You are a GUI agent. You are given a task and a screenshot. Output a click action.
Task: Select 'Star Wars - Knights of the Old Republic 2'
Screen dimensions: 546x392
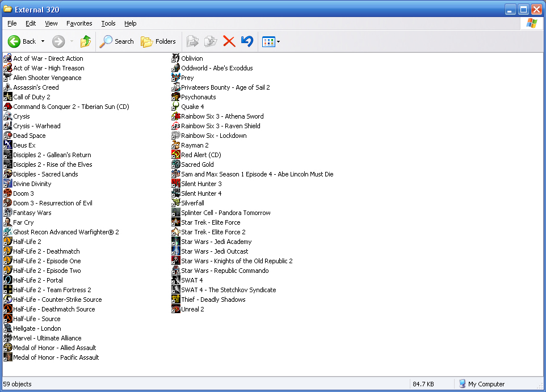[237, 261]
